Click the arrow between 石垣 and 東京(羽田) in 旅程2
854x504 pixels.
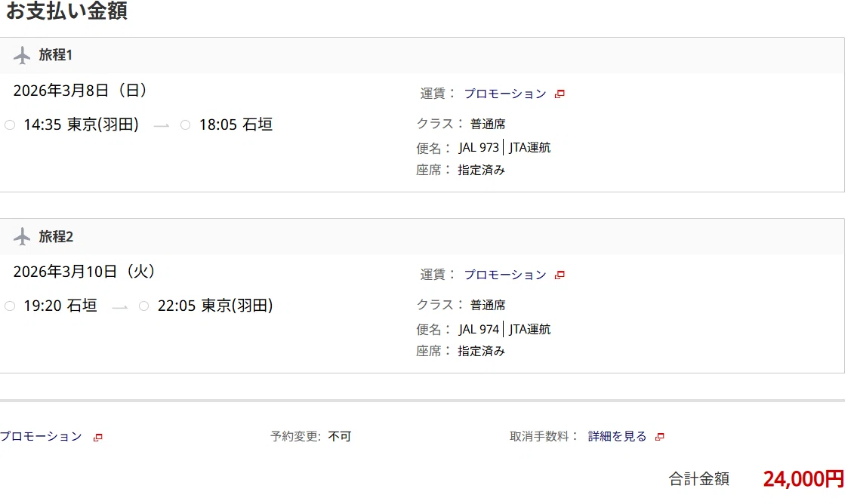pyautogui.click(x=120, y=307)
